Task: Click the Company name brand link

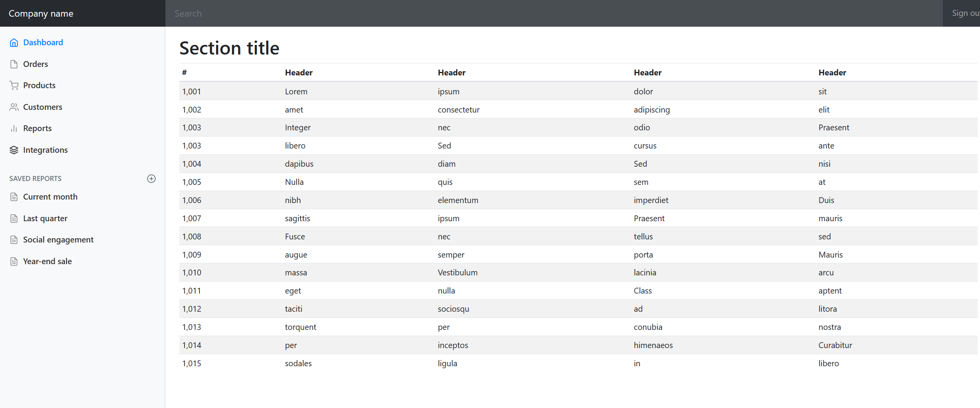Action: (x=41, y=14)
